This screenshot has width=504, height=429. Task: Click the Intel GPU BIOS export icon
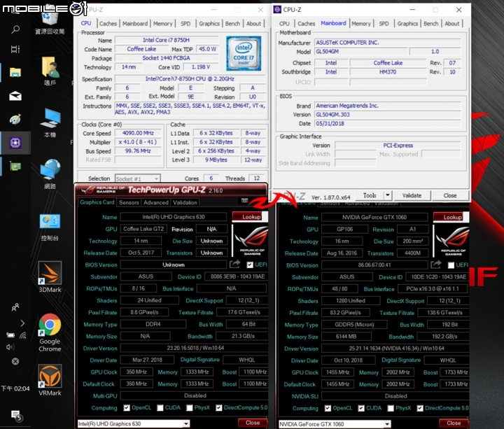pyautogui.click(x=234, y=264)
